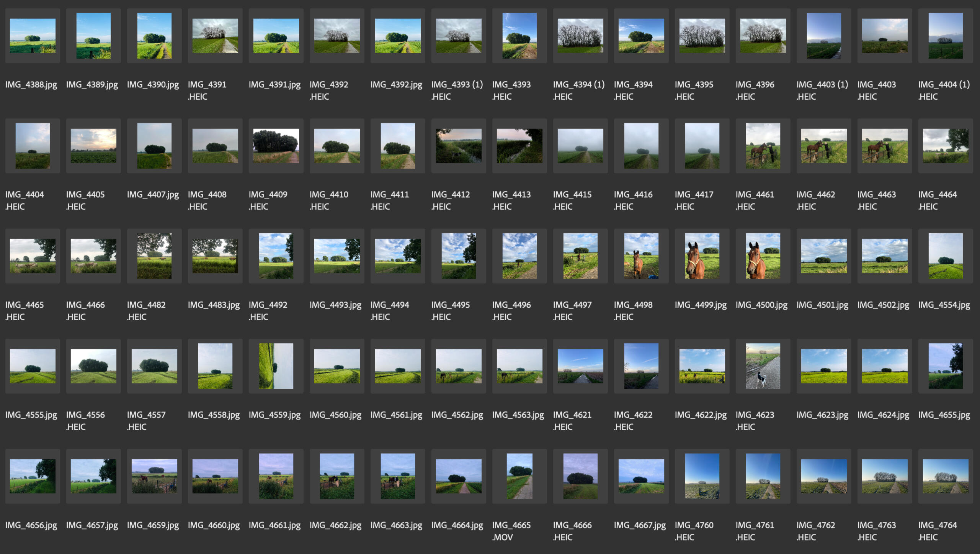Click the IMG_4461.HEIC horse at fence photo
This screenshot has width=980, height=554.
point(763,146)
